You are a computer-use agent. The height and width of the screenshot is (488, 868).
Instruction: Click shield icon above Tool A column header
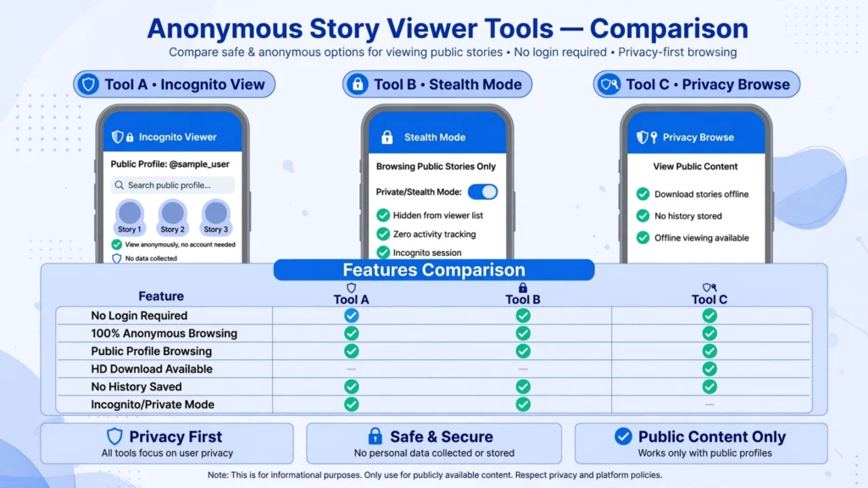(x=351, y=288)
